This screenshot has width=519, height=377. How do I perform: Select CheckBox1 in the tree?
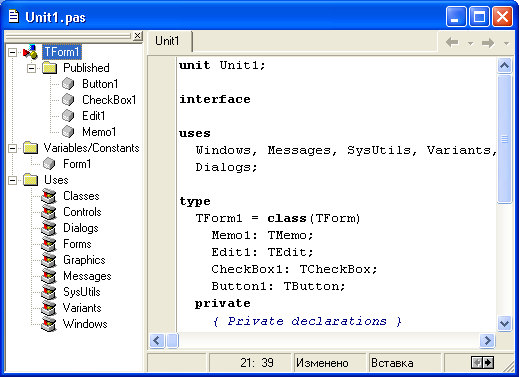coord(109,100)
